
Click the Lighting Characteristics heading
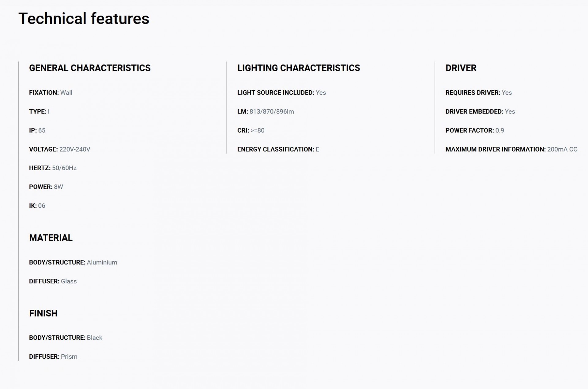(x=299, y=68)
